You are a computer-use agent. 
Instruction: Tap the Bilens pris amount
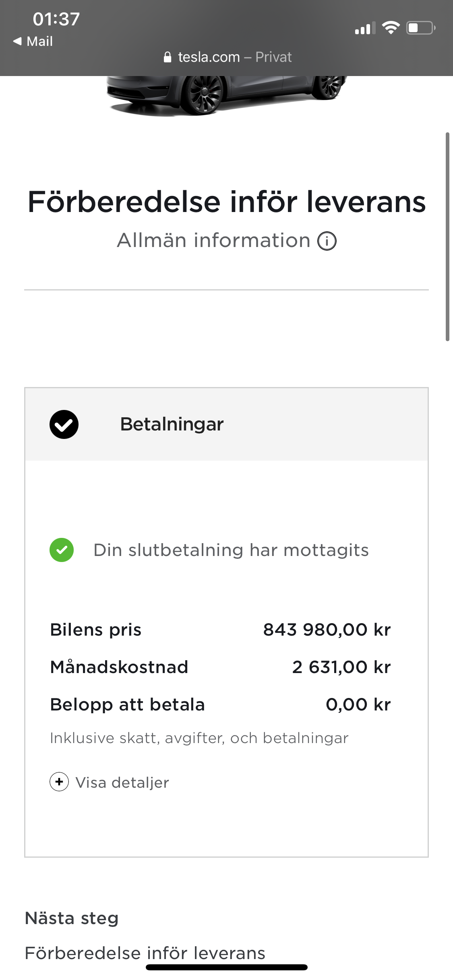point(327,630)
